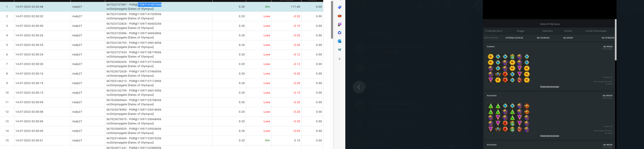This screenshot has width=644, height=149.
Task: Click username riady27 in row 5
Action: (77, 45)
